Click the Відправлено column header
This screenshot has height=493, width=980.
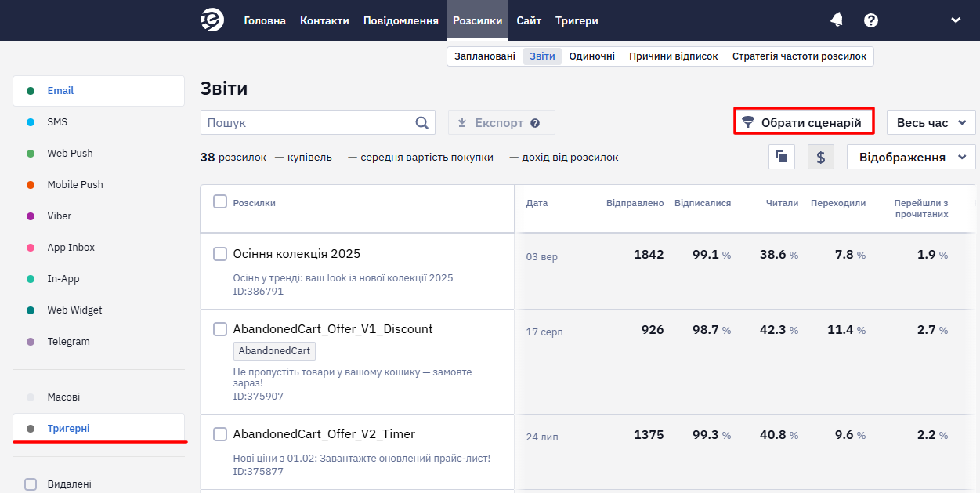(635, 203)
